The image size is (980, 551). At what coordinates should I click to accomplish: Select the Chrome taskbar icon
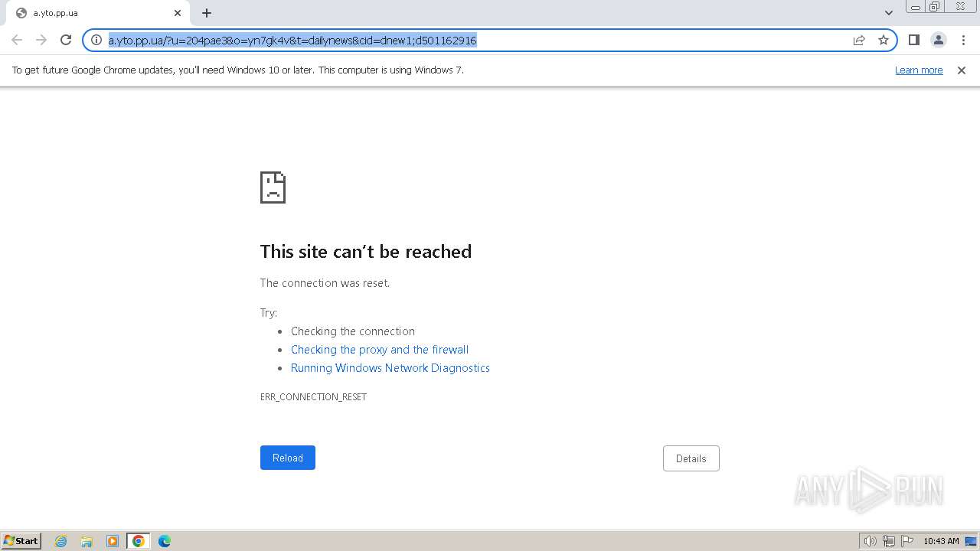[139, 541]
